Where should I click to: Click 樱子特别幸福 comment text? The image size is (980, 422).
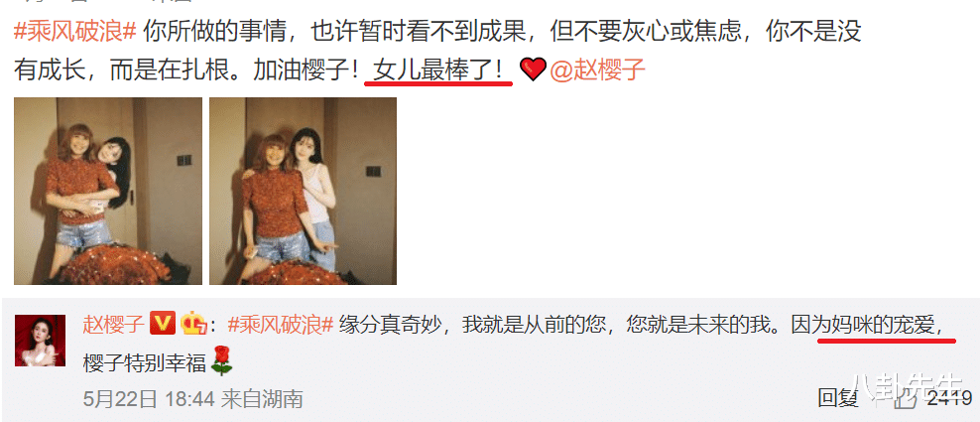pos(145,363)
